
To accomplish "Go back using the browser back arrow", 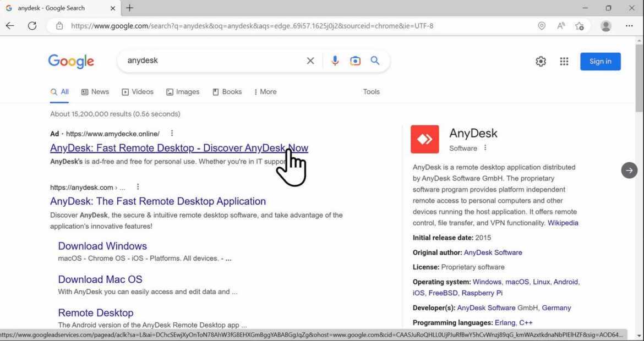I will [x=10, y=26].
